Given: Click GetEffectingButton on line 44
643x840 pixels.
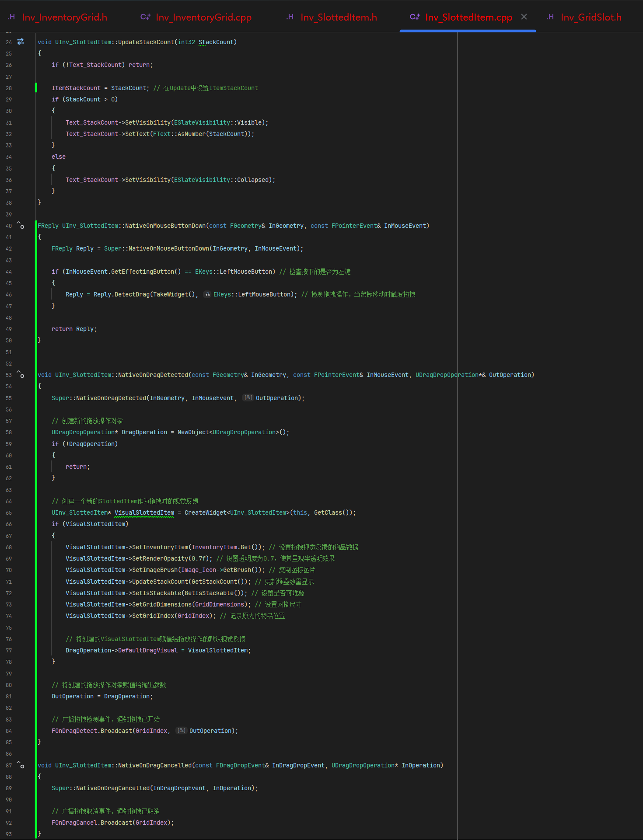Looking at the screenshot, I should click(x=143, y=272).
